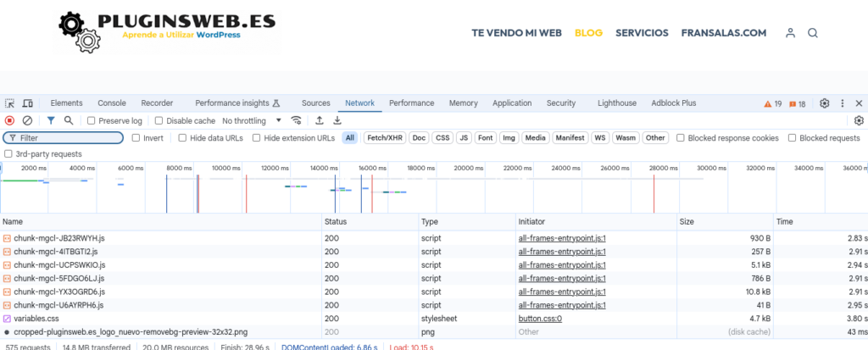Switch to the Elements tab
Viewport: 868px width, 350px height.
[x=66, y=103]
